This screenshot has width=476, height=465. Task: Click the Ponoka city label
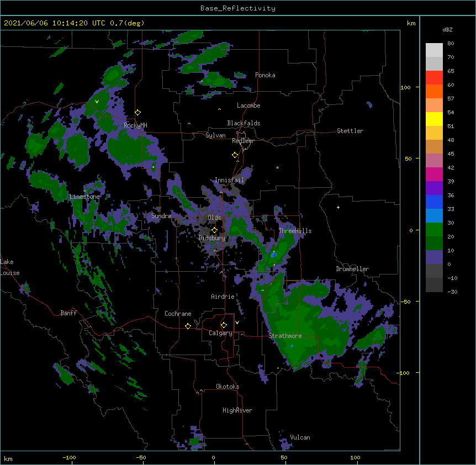point(265,75)
